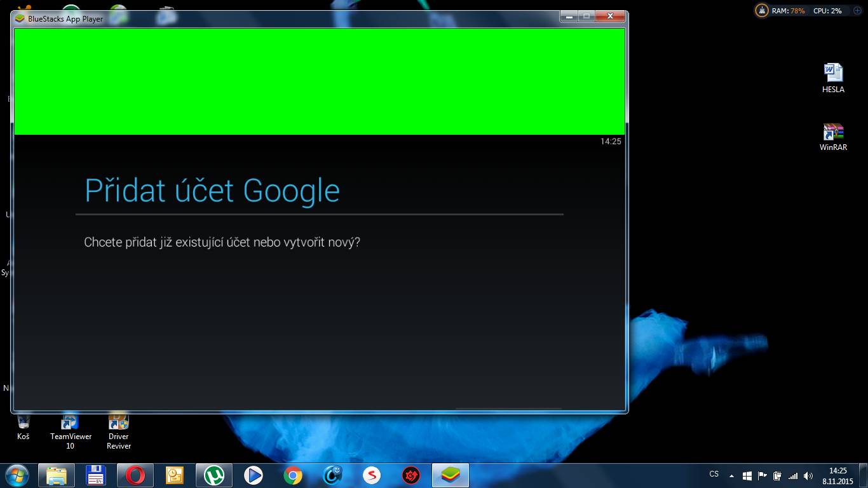The height and width of the screenshot is (488, 868).
Task: Click the CPU: 2% readout
Action: click(x=827, y=11)
